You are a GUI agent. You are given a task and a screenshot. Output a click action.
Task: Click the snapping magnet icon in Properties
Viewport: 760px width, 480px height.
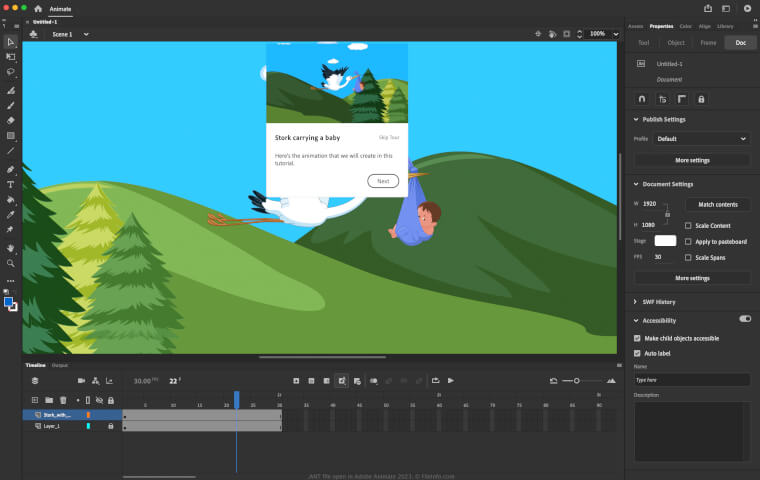(642, 98)
